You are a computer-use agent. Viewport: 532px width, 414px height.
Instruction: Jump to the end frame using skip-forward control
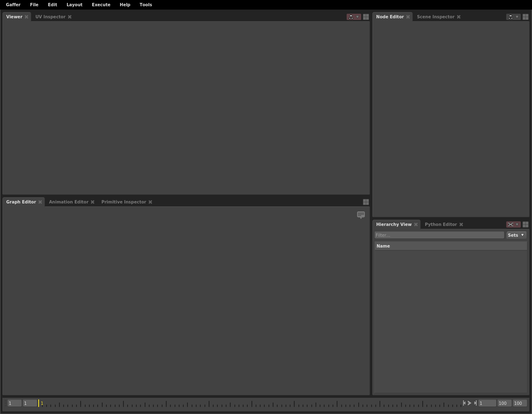pyautogui.click(x=475, y=403)
